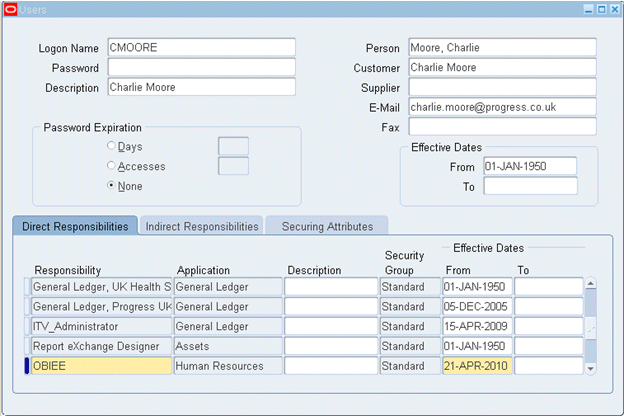Click the Description field with Charlie Moore
Image resolution: width=624 pixels, height=416 pixels.
tap(202, 87)
